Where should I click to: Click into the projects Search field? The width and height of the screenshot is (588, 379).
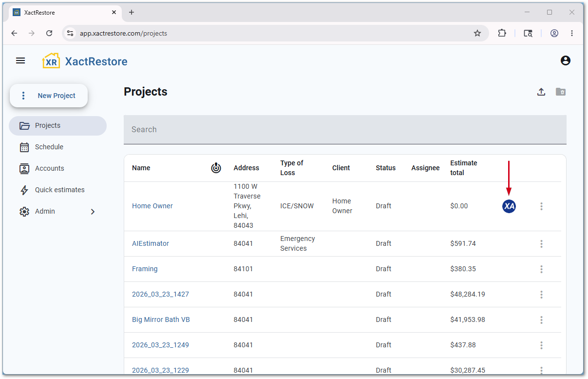point(345,130)
